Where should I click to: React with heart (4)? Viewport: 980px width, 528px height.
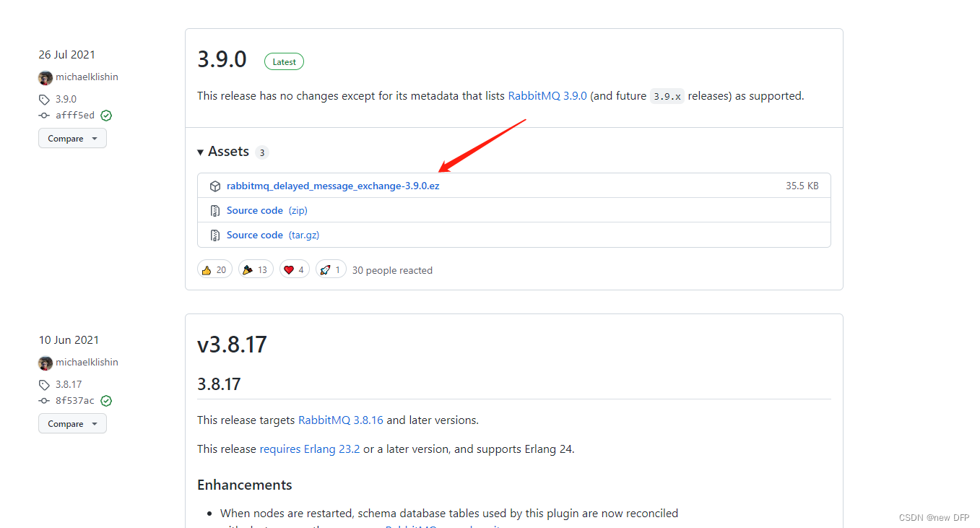pos(295,269)
